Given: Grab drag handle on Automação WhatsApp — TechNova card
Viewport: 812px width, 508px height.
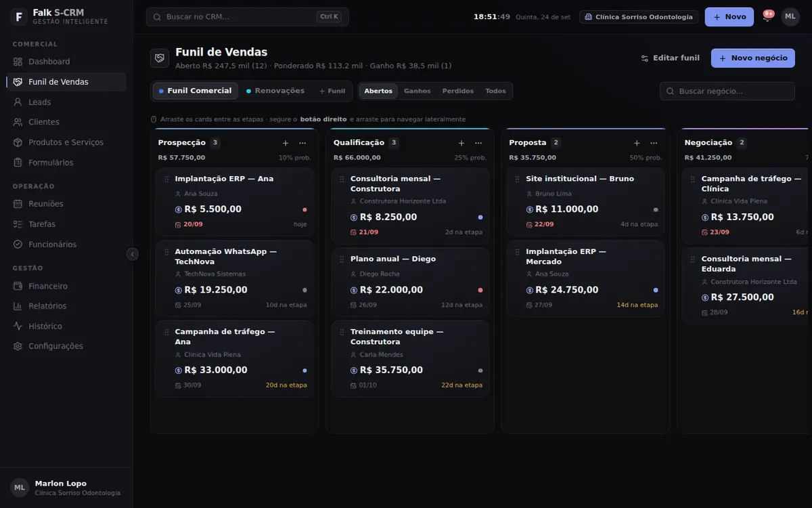Looking at the screenshot, I should pos(166,251).
